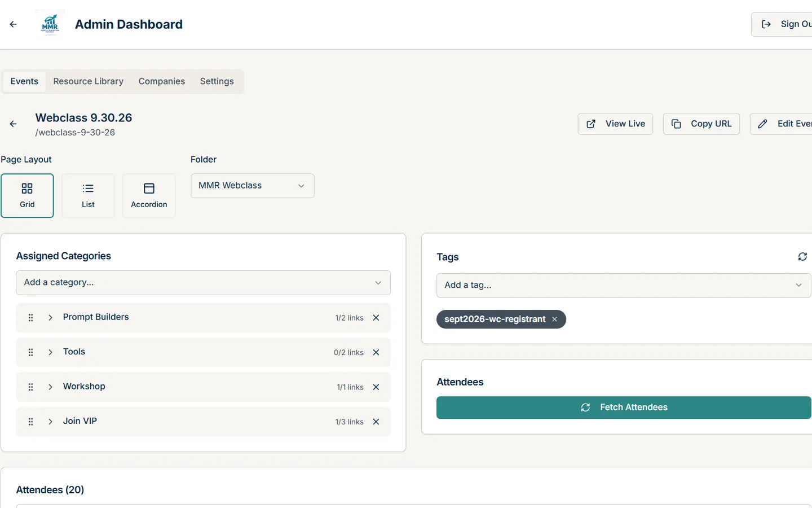Click the Attendees (20) heading
The width and height of the screenshot is (812, 508).
coord(50,490)
